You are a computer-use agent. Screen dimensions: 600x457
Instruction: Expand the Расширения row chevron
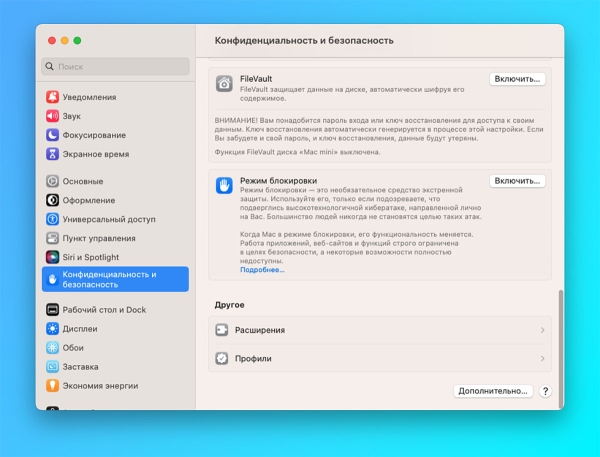point(542,329)
